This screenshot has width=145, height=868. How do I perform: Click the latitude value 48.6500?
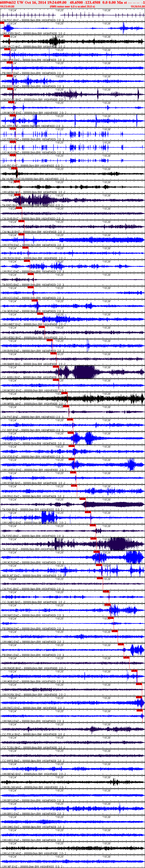pos(76,2)
